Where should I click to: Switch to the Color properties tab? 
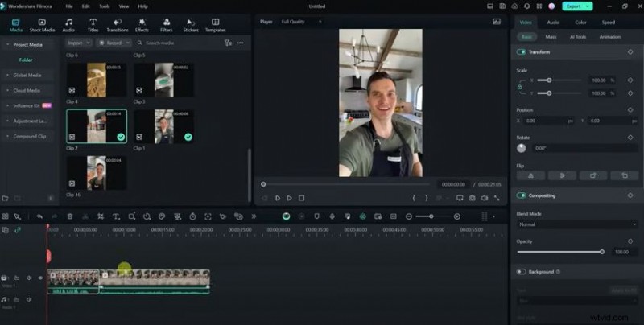(x=580, y=23)
